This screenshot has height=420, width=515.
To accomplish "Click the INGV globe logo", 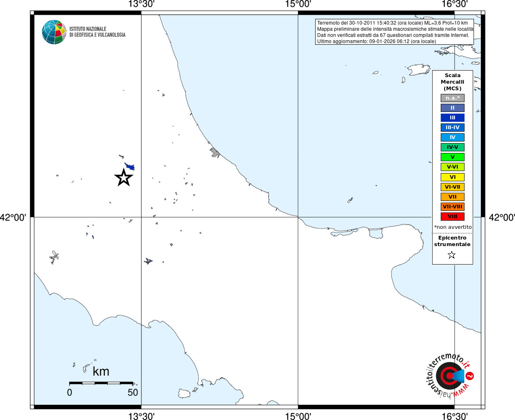I will click(54, 32).
